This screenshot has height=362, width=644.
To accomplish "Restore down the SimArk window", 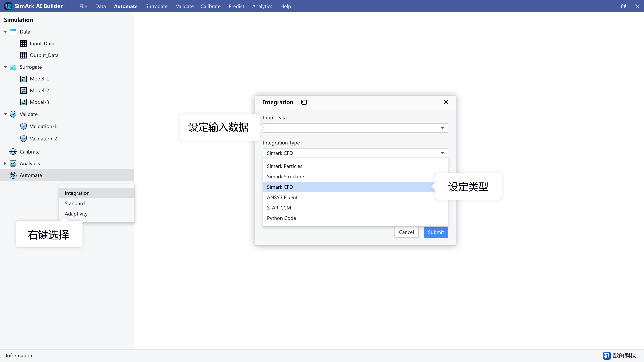I will pos(623,6).
